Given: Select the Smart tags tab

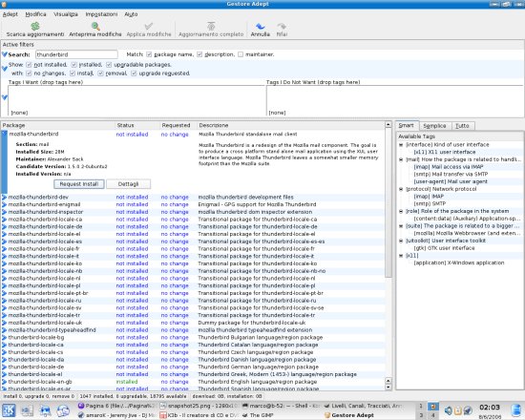Looking at the screenshot, I should (407, 125).
